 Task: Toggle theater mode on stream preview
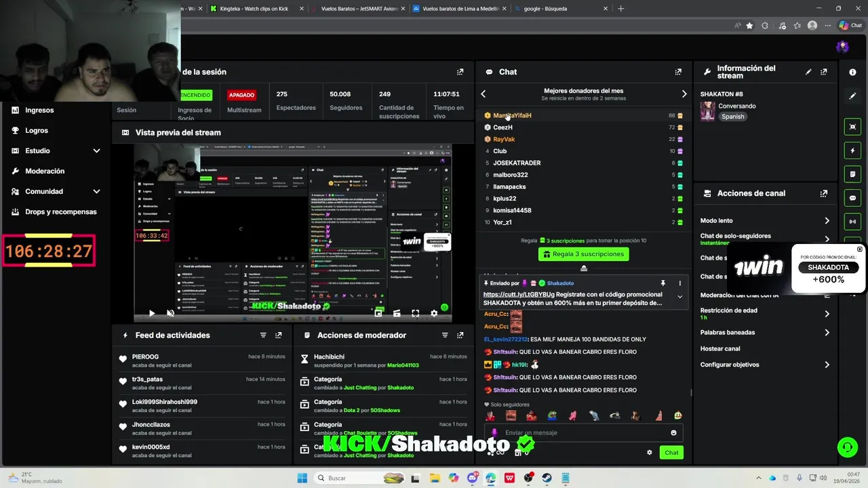[397, 313]
